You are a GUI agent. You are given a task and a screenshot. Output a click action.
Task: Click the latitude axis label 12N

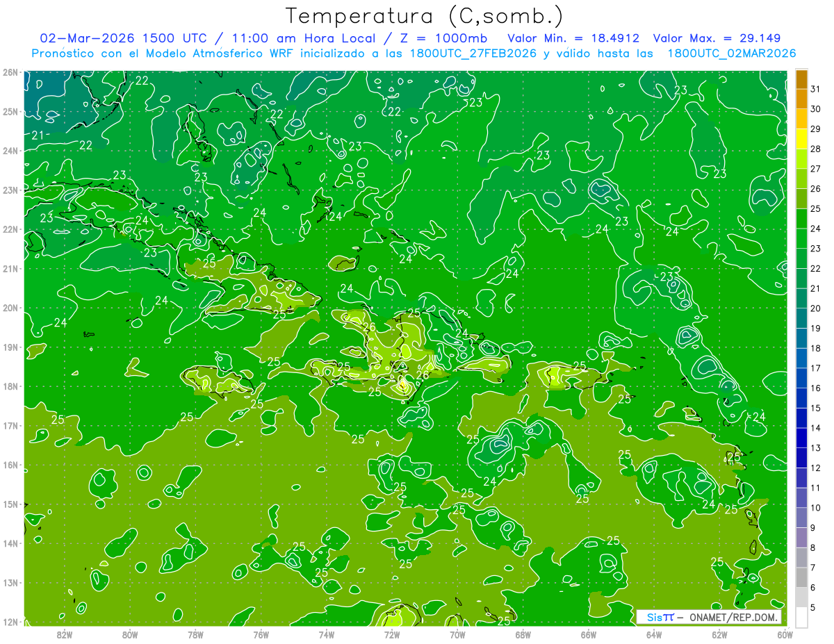pos(10,622)
